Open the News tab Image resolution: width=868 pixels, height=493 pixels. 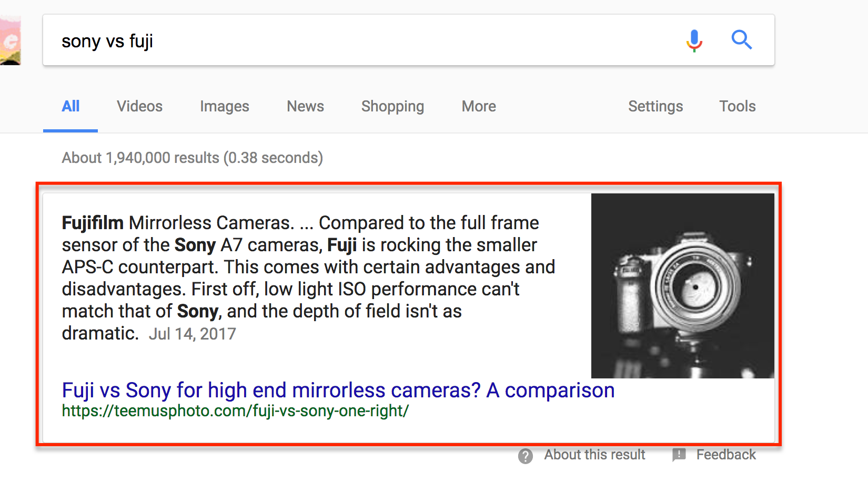pos(305,106)
